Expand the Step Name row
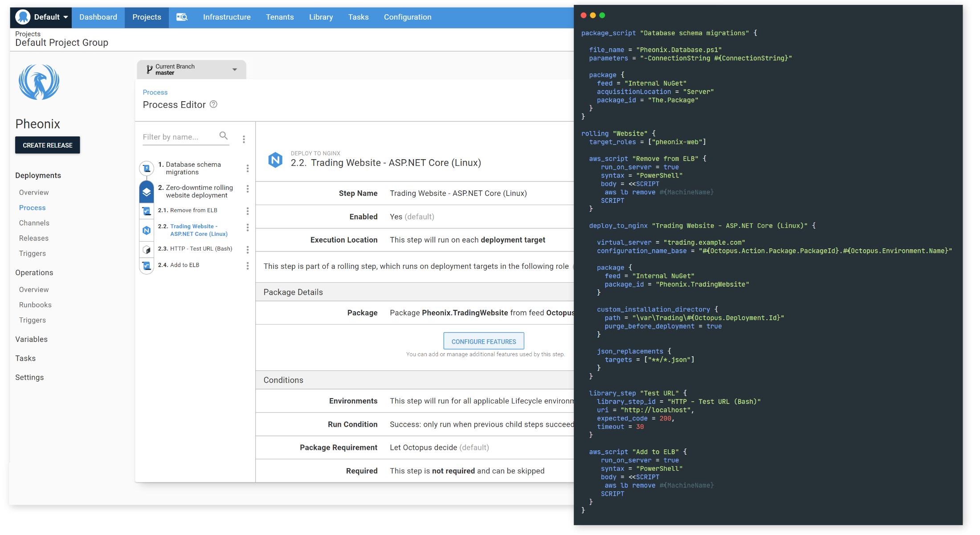 pyautogui.click(x=415, y=193)
